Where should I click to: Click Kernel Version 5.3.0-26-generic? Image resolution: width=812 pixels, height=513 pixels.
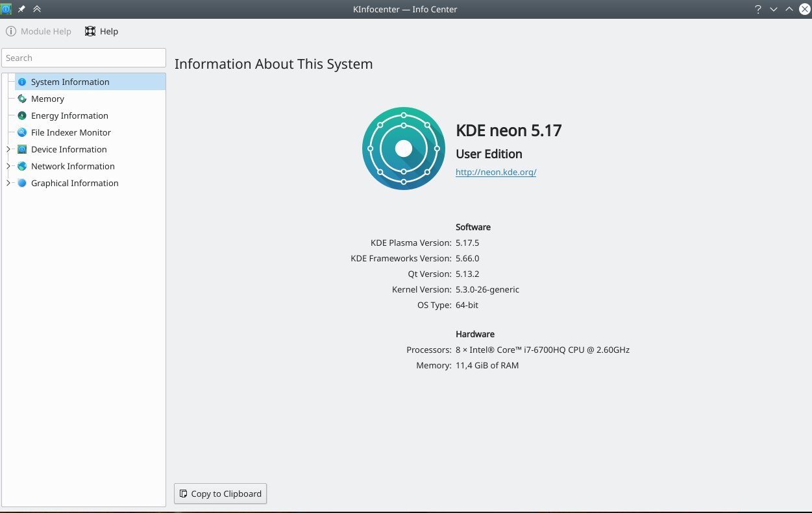(487, 289)
